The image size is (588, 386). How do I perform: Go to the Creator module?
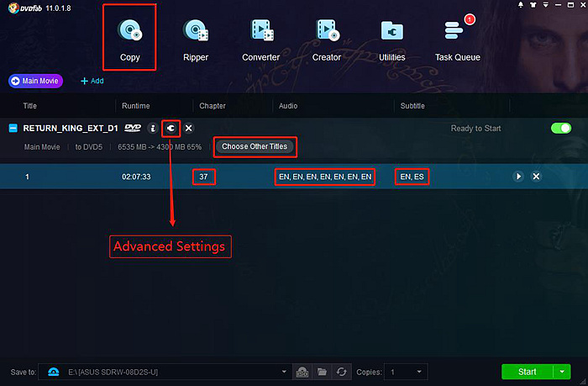click(327, 40)
